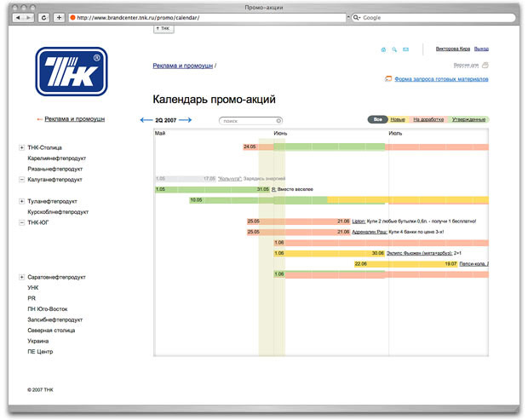Click the home icon in page header
Screen dimensions: 528x420
(384, 49)
